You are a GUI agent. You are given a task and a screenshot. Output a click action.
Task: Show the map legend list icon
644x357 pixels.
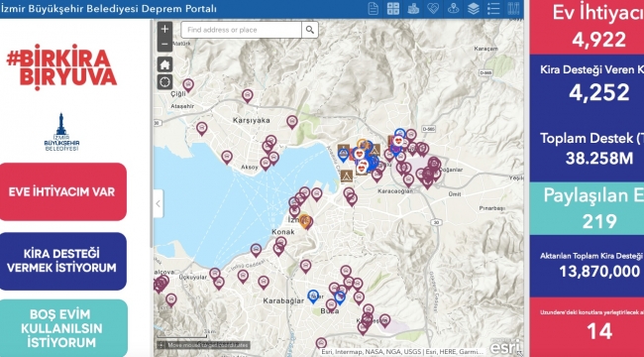coord(493,9)
